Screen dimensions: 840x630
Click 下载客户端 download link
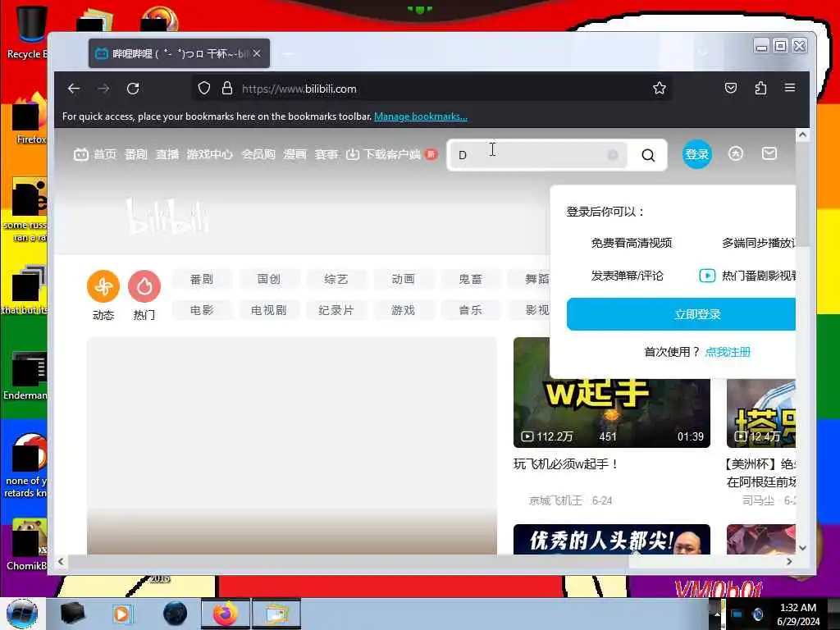[391, 155]
